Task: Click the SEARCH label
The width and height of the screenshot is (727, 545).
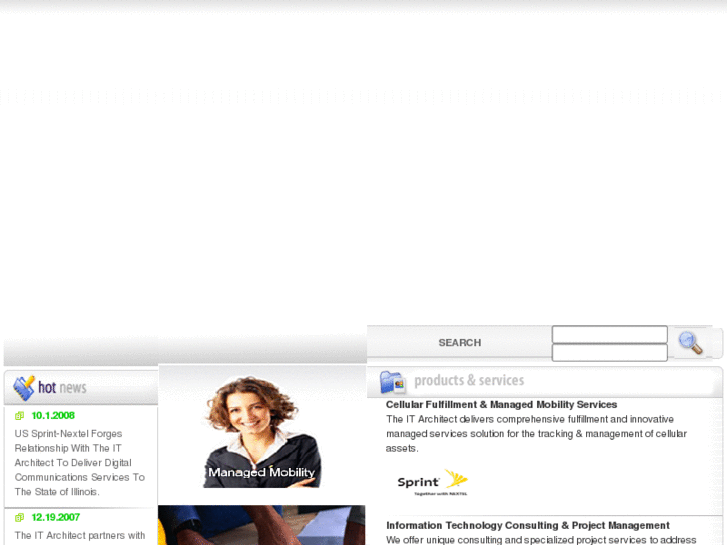Action: click(459, 343)
